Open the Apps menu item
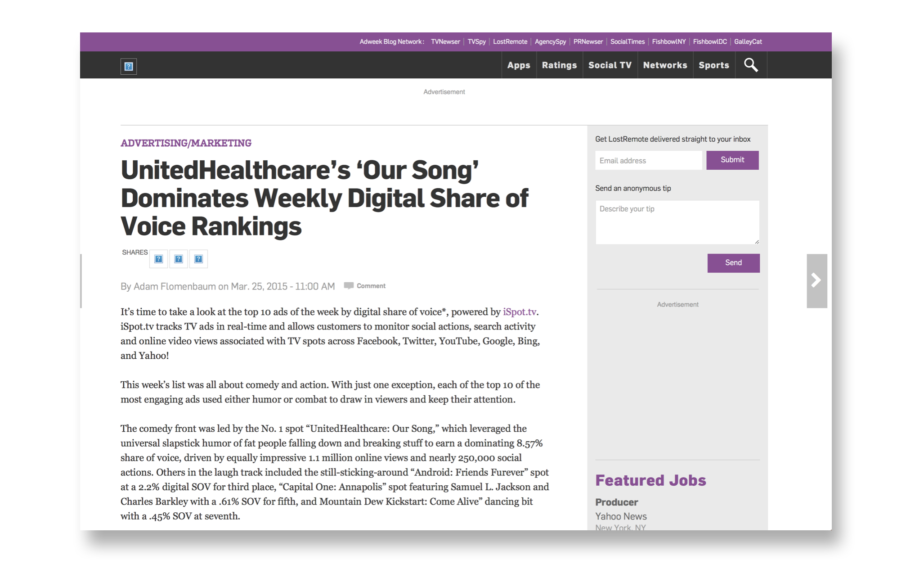 pyautogui.click(x=518, y=65)
